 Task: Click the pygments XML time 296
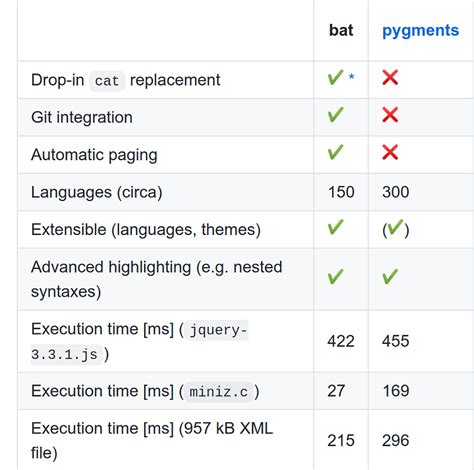395,441
